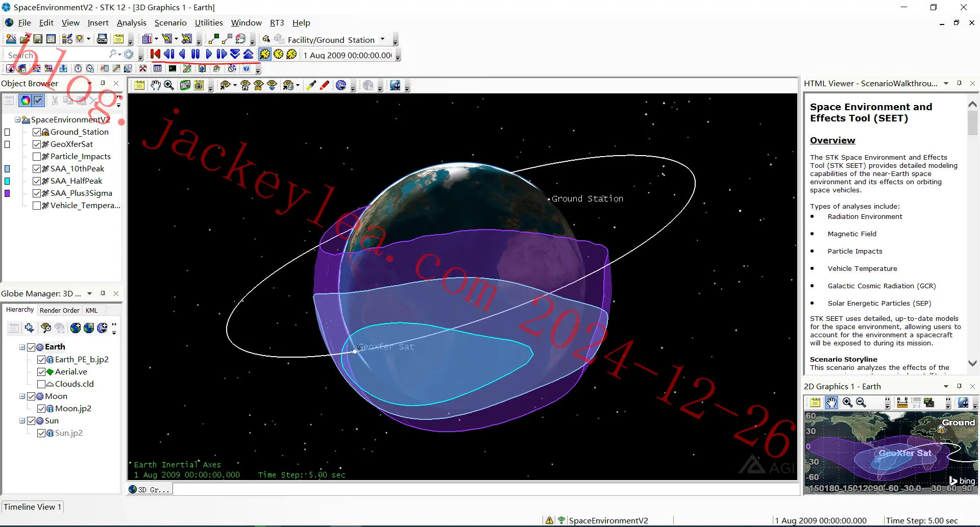Select the grab hand tool in 3D toolbar
980x527 pixels.
pos(155,85)
